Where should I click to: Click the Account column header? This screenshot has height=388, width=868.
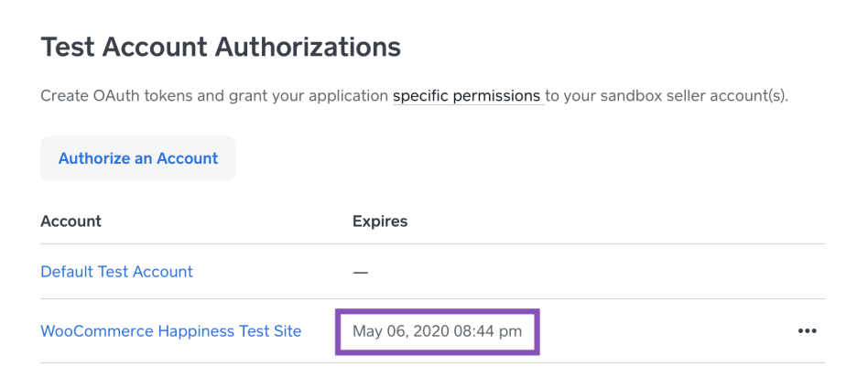(71, 221)
